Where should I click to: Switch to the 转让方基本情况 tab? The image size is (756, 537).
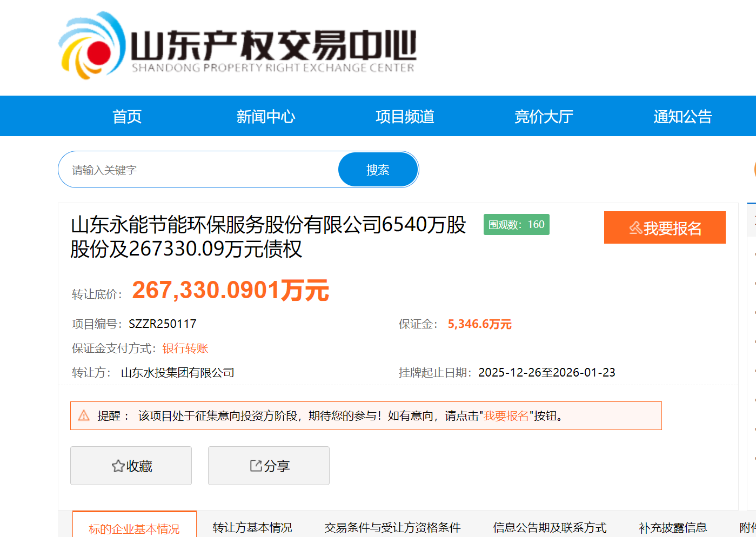(252, 527)
